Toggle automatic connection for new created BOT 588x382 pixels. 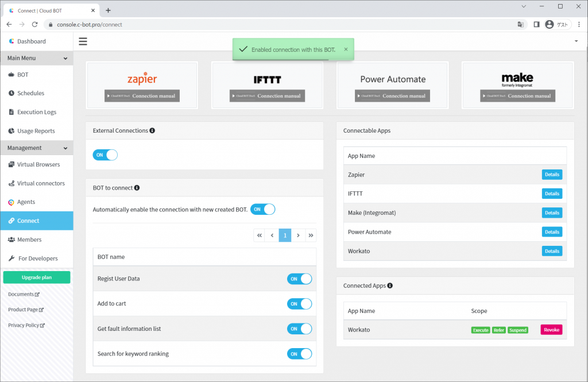262,210
